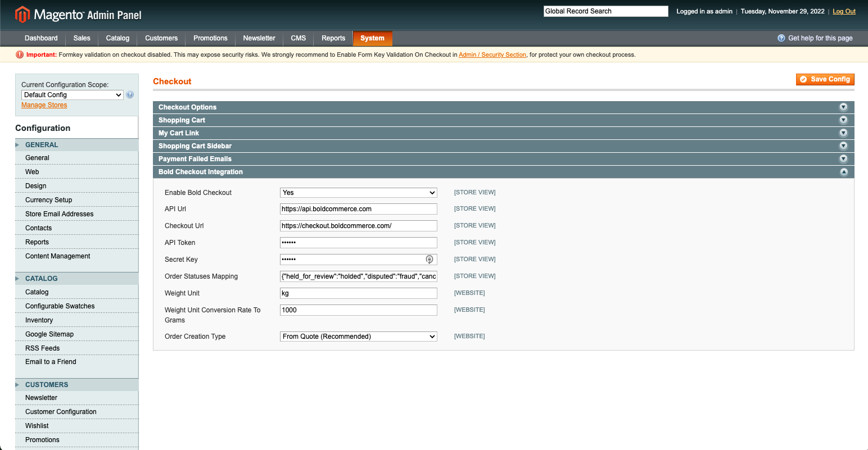Screen dimensions: 868x450
Task: Click the help question mark icon
Action: coord(781,38)
